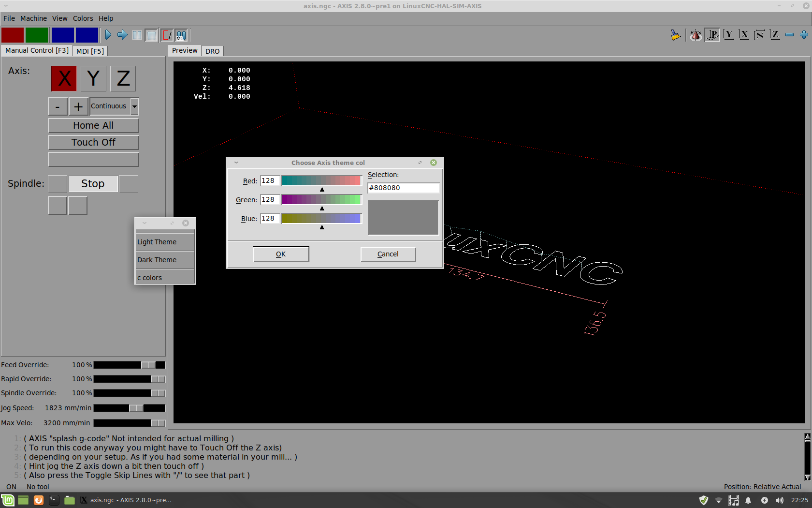The image size is (812, 508).
Task: Select the Z axis radio button
Action: (123, 78)
